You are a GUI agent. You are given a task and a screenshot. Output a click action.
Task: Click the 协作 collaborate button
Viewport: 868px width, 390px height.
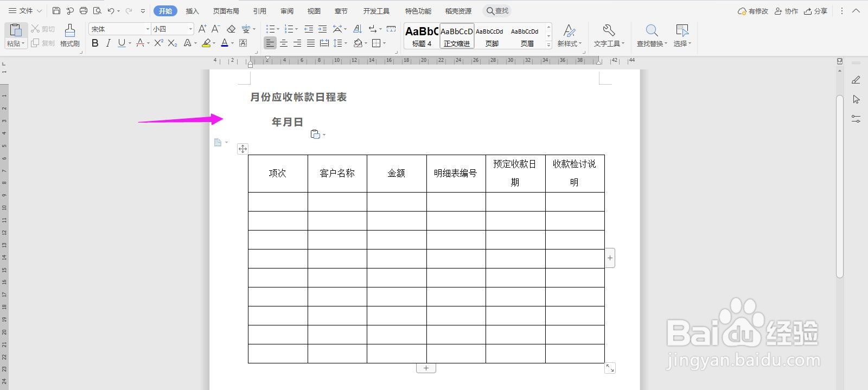786,11
